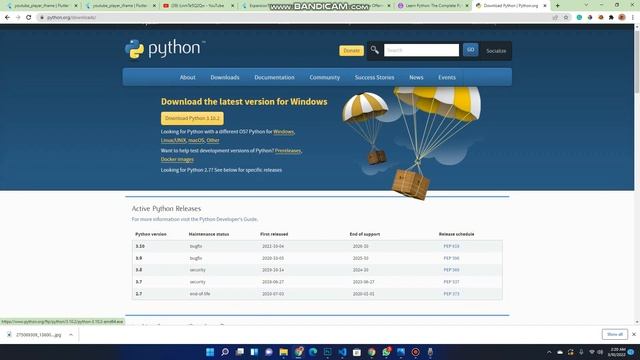Open the PEP 537 release schedule link
640x360 pixels.
click(451, 282)
